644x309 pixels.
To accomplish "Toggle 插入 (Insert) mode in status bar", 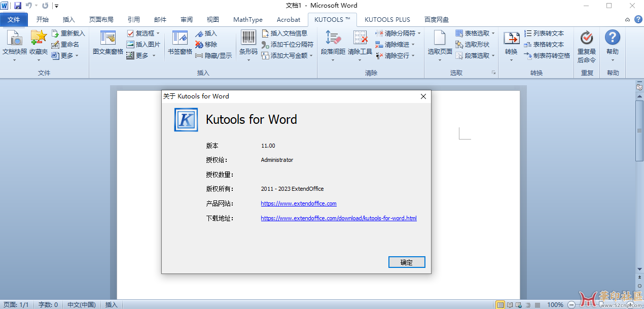I will pos(111,304).
